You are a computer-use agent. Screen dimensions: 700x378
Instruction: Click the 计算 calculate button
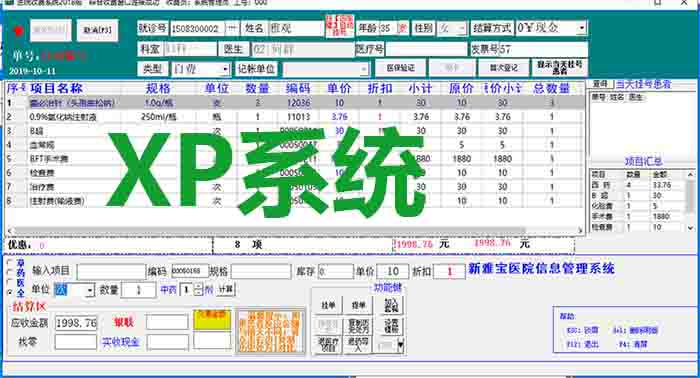pos(226,289)
